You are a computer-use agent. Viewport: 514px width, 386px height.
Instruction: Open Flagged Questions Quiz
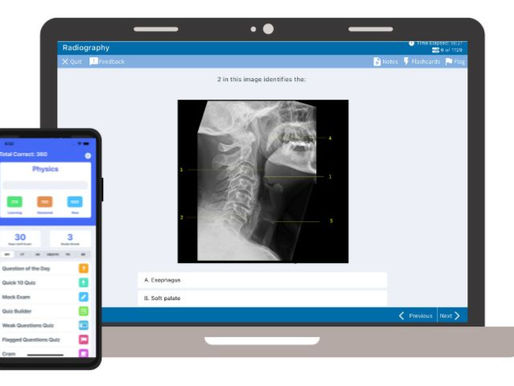[45, 340]
